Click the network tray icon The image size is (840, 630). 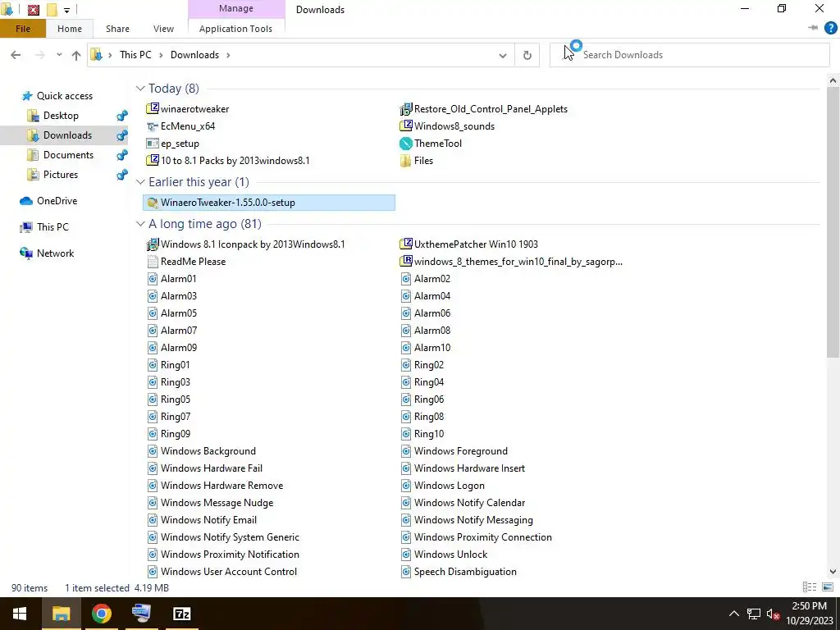[x=754, y=614]
